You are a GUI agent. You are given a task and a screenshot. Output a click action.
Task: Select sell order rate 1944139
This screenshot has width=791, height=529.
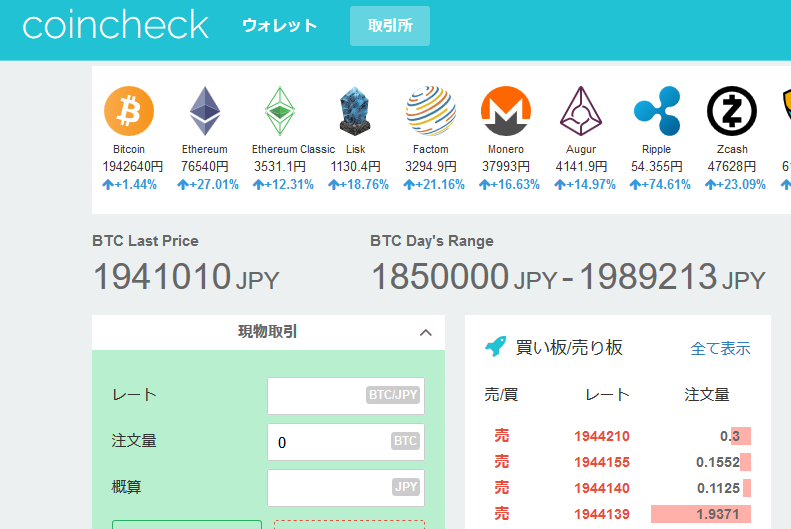(602, 514)
